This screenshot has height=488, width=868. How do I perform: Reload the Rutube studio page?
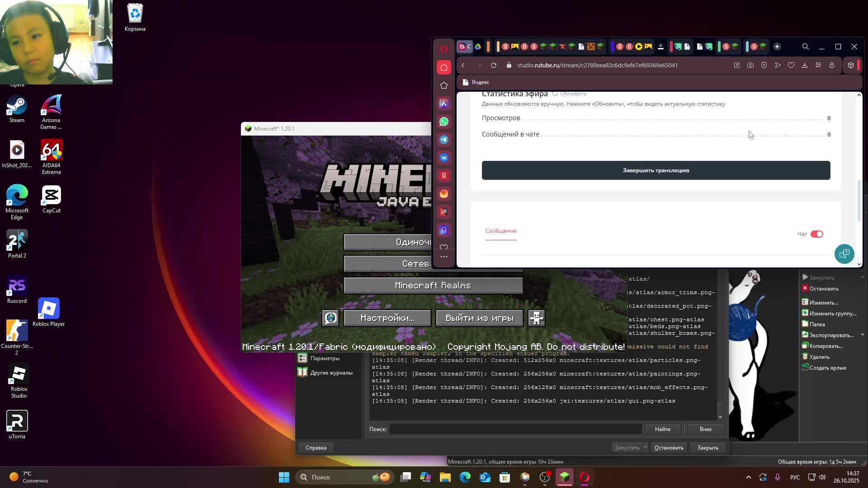click(494, 66)
